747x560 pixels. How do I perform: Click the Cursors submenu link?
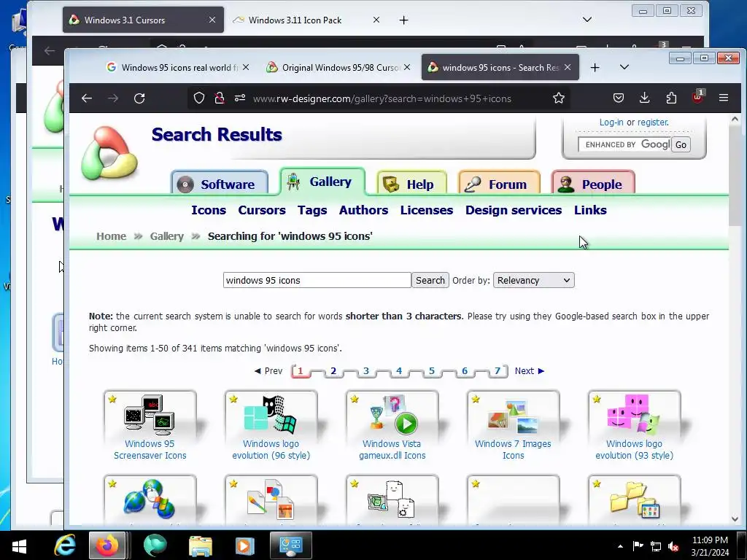[262, 210]
